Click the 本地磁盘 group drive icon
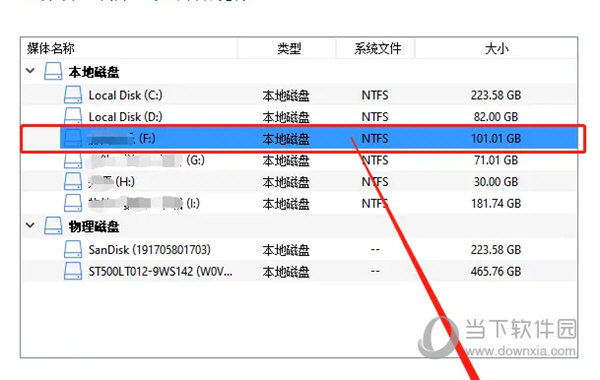 pyautogui.click(x=53, y=71)
